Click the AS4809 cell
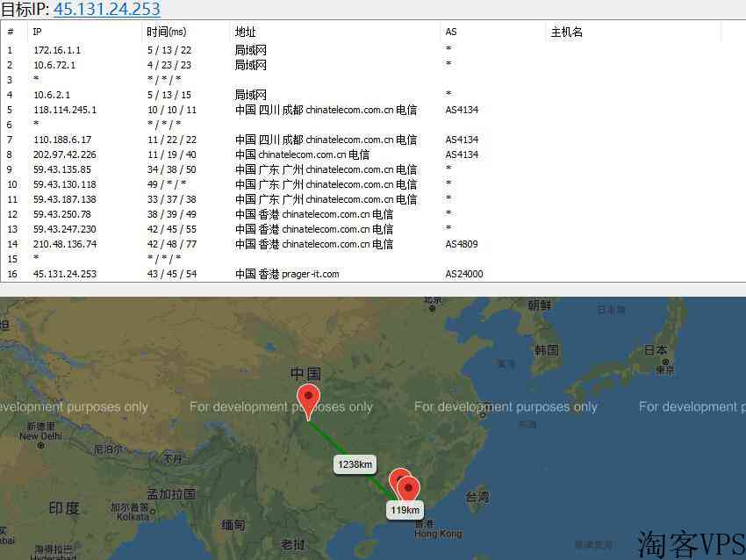This screenshot has width=746, height=560. tap(462, 244)
